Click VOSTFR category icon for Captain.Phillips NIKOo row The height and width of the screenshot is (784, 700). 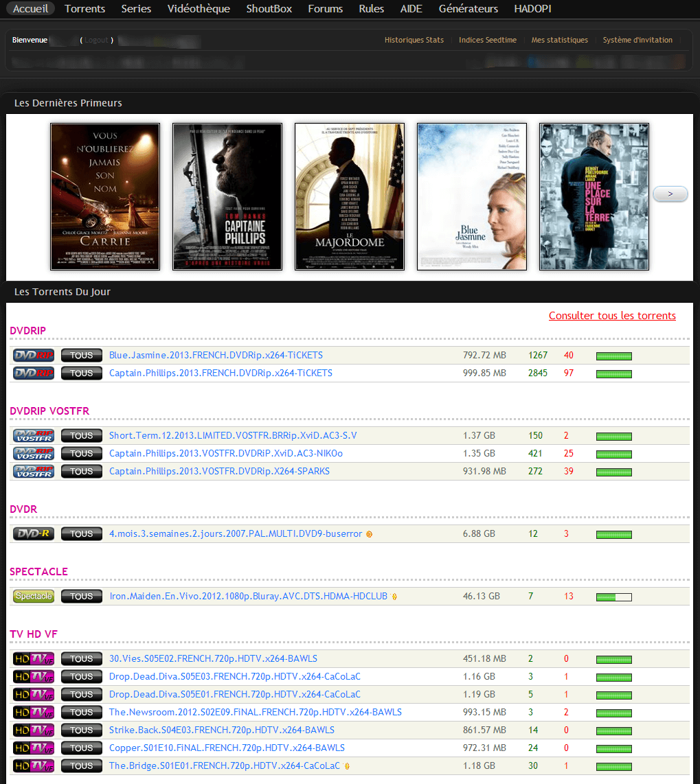pos(34,454)
